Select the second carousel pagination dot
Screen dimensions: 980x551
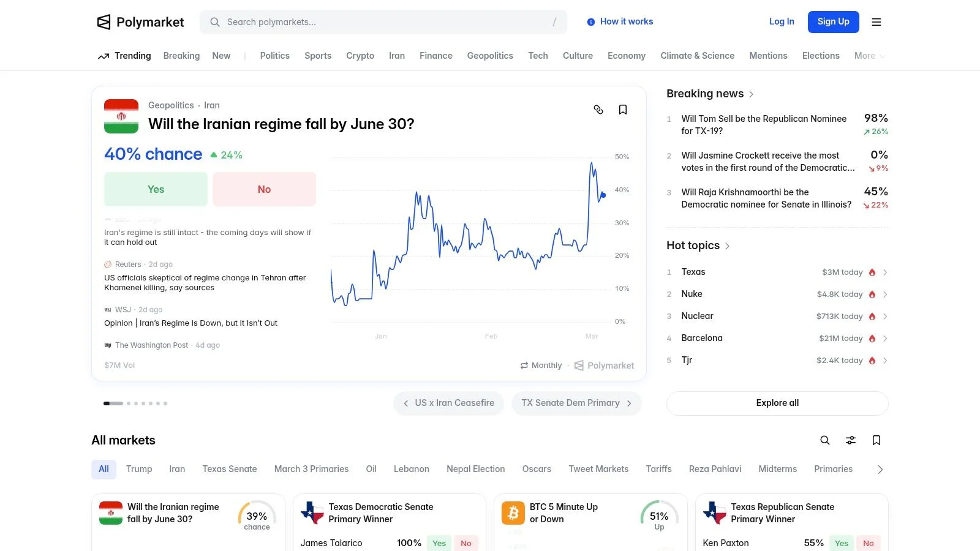pyautogui.click(x=129, y=403)
